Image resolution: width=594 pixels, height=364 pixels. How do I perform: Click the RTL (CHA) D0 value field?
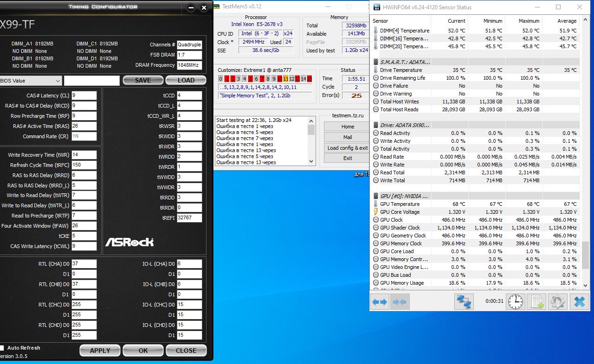tap(84, 264)
